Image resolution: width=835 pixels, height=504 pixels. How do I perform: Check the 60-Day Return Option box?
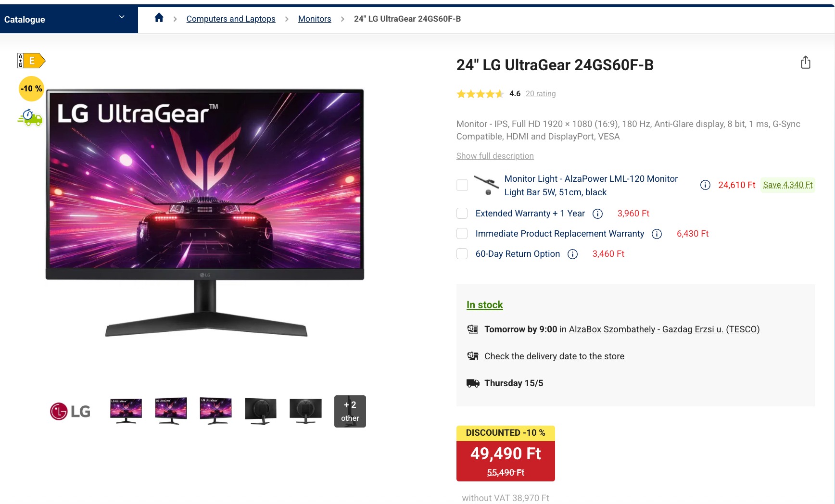point(462,254)
